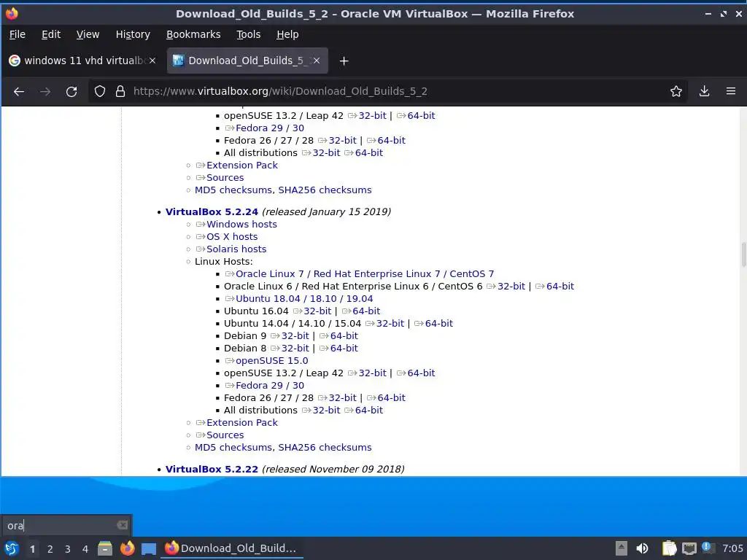Open the Help menu
The image size is (747, 560).
pyautogui.click(x=287, y=34)
